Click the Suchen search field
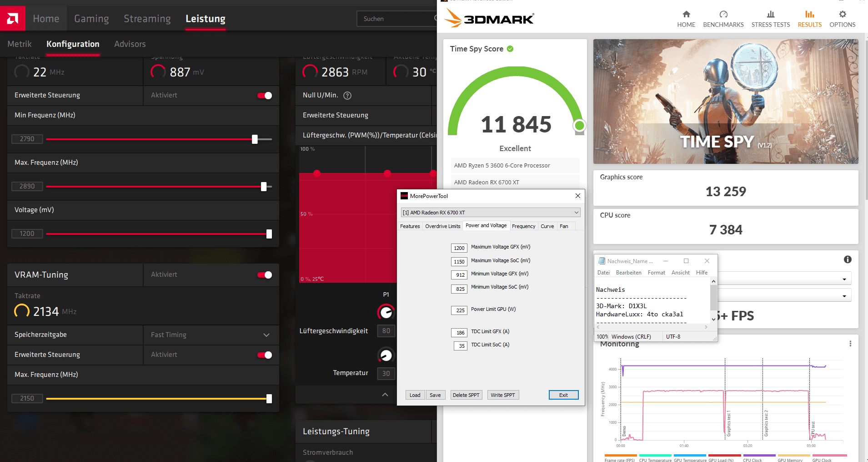 click(397, 19)
